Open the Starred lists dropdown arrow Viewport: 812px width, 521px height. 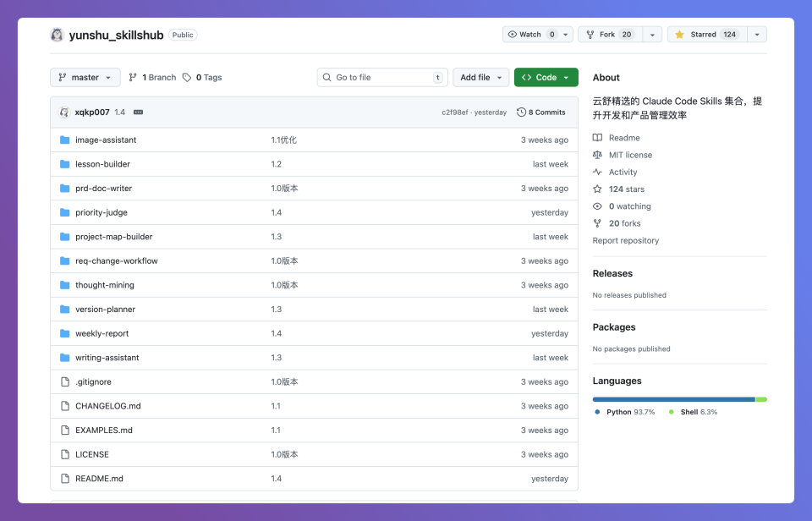(x=757, y=35)
